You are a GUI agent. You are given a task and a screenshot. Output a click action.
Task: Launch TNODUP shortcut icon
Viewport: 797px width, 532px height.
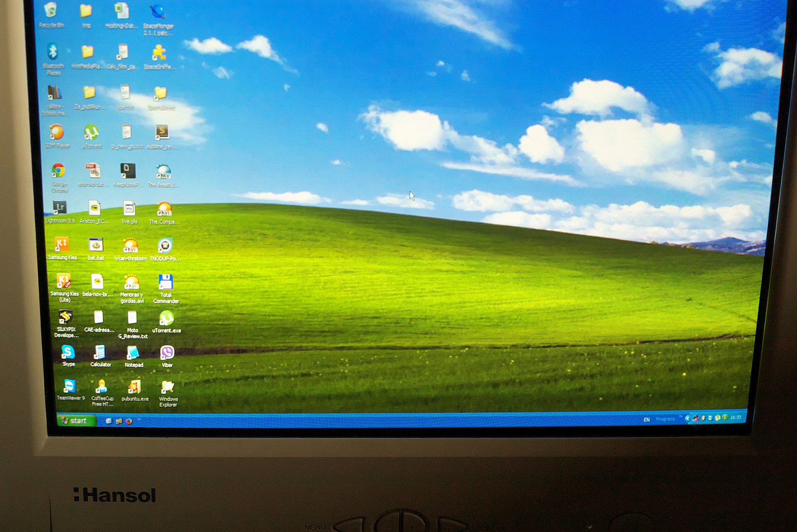coord(165,250)
